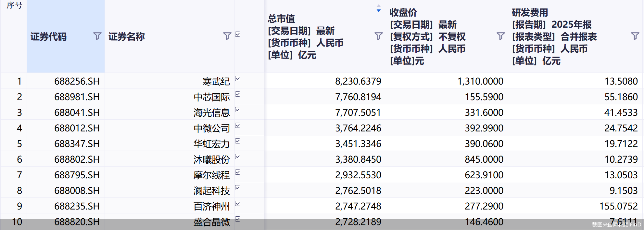Click the stock name 摩尔线程
This screenshot has width=644, height=230.
pos(212,175)
